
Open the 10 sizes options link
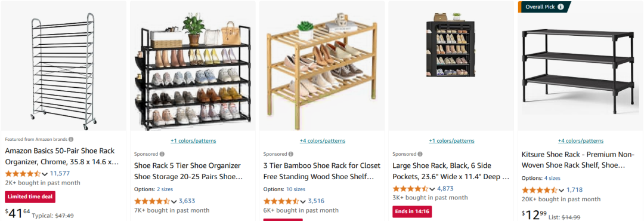coord(295,189)
